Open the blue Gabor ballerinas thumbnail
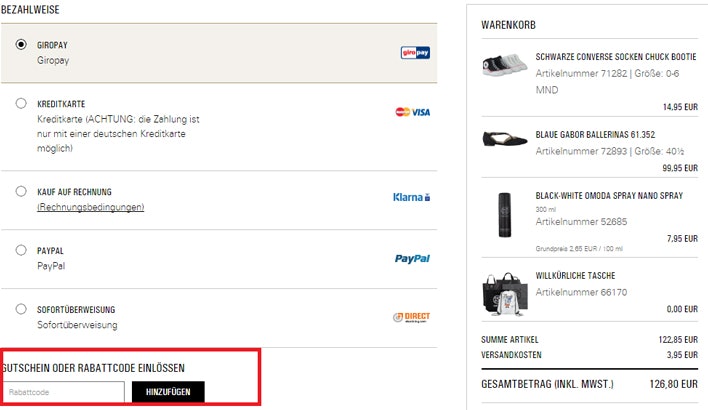Viewport: 708px width, 410px height. pos(505,139)
